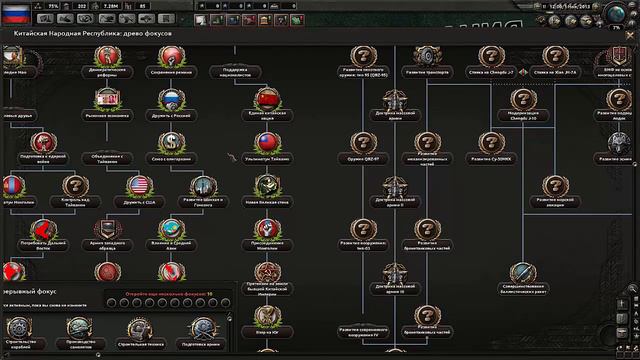
Task: Select the dollar-sign 'Союз с олигархами' focus
Action: pos(171,143)
